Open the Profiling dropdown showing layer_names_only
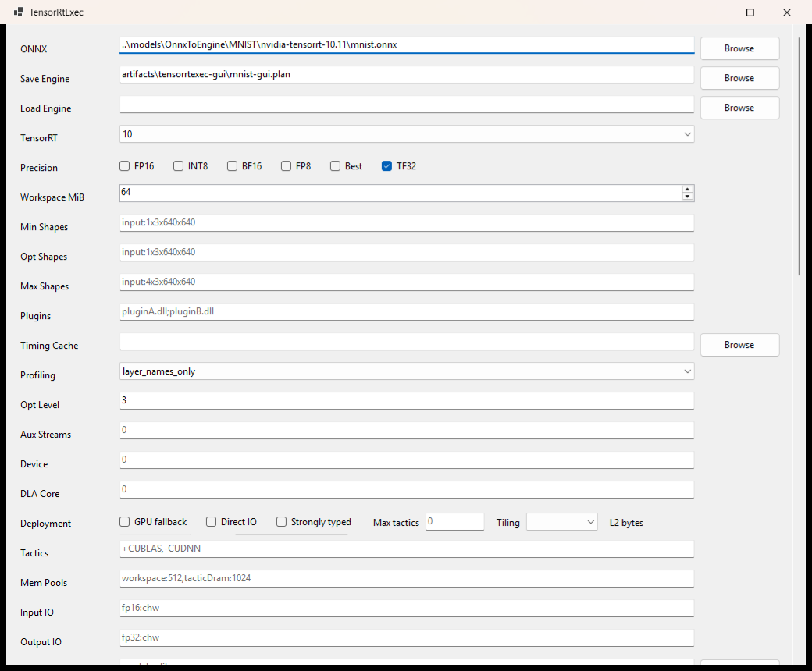 pyautogui.click(x=407, y=371)
